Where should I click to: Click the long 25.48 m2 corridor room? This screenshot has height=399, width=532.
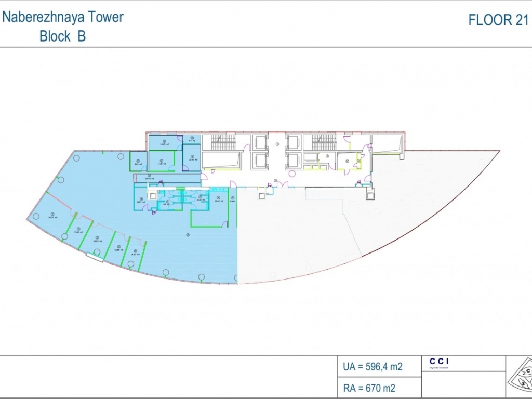point(167,178)
